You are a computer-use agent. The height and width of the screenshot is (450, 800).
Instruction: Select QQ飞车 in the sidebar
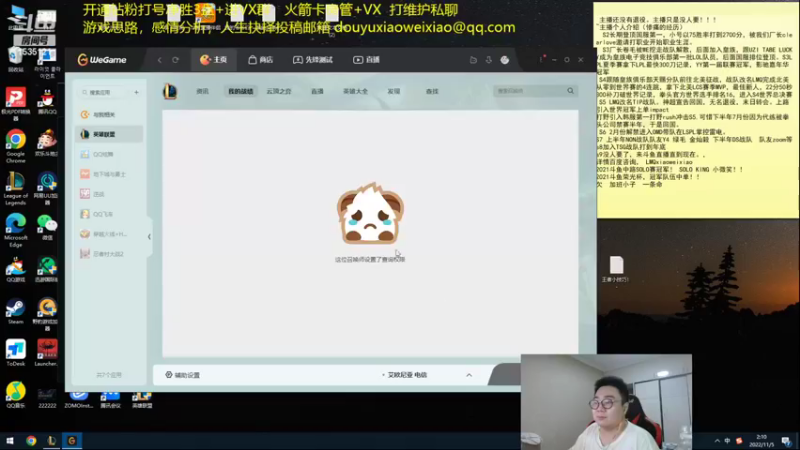[108, 214]
